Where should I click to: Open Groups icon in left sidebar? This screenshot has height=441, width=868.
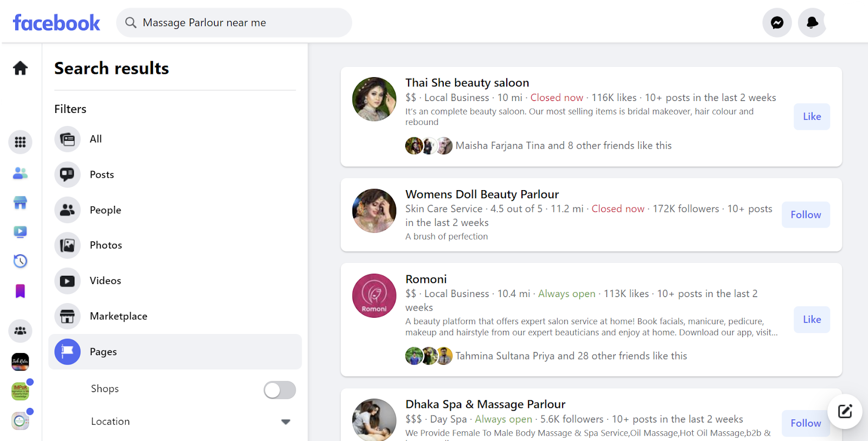20,331
